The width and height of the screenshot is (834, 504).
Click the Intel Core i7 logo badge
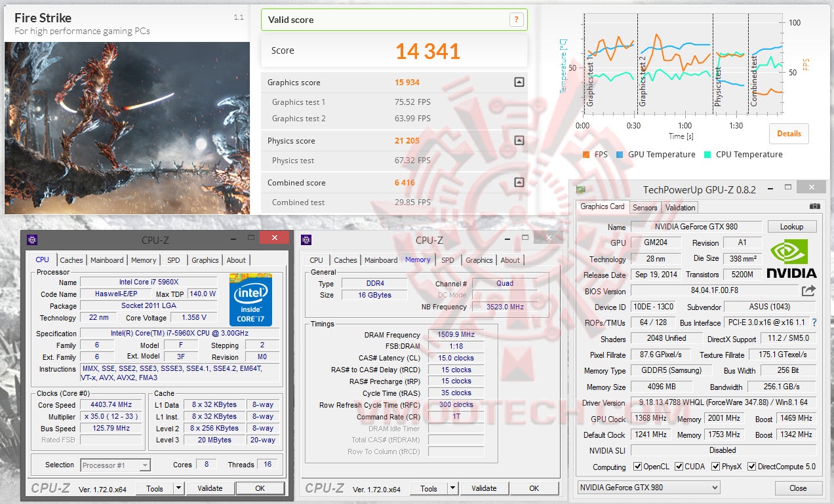(250, 300)
